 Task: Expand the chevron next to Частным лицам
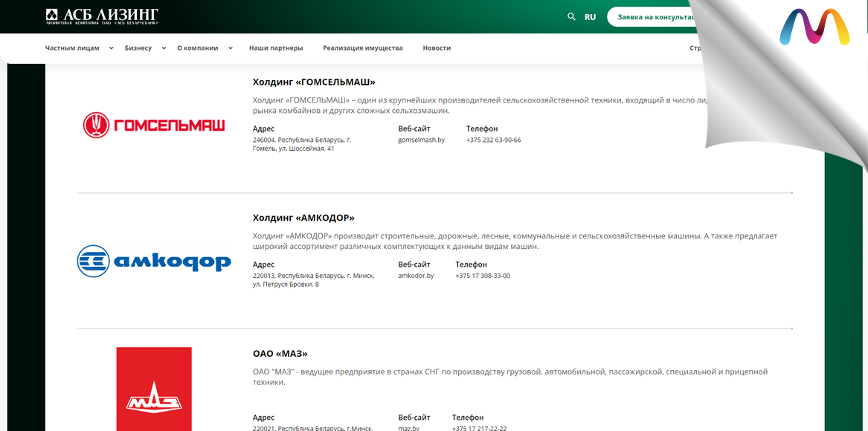112,48
